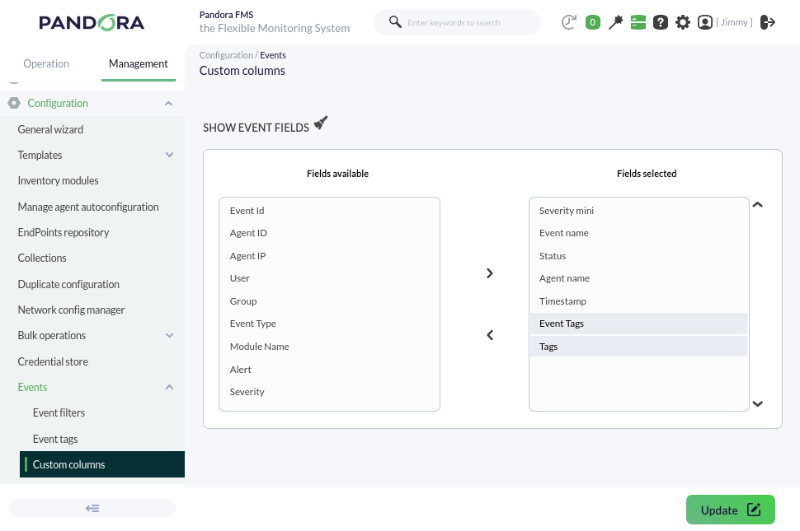Open Event tags submenu item
Screen dimensions: 800x531
55,439
